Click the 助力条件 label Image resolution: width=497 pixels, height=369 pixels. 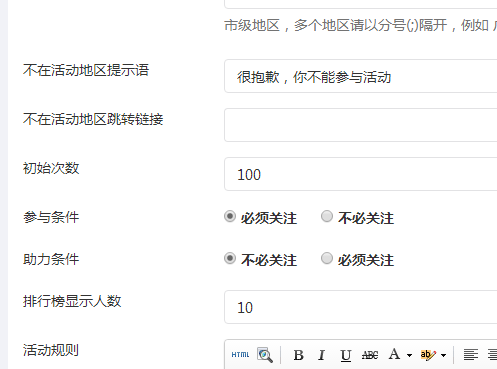(x=51, y=259)
